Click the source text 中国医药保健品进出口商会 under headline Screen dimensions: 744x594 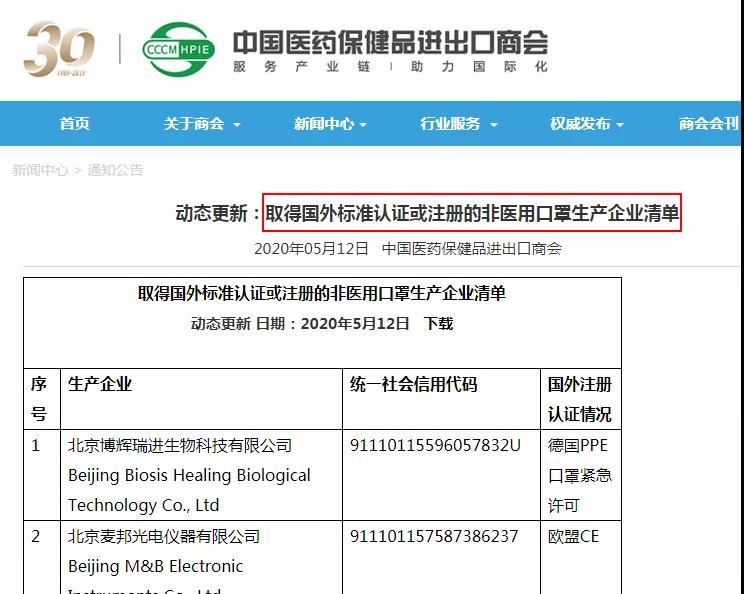coord(472,249)
